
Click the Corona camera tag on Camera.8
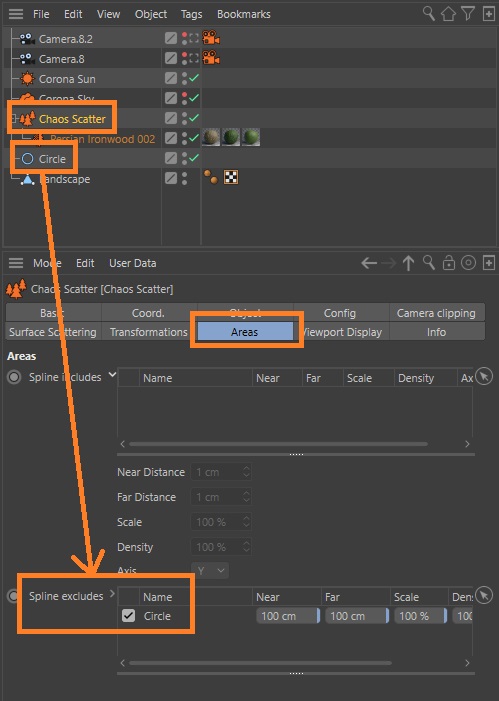click(211, 57)
